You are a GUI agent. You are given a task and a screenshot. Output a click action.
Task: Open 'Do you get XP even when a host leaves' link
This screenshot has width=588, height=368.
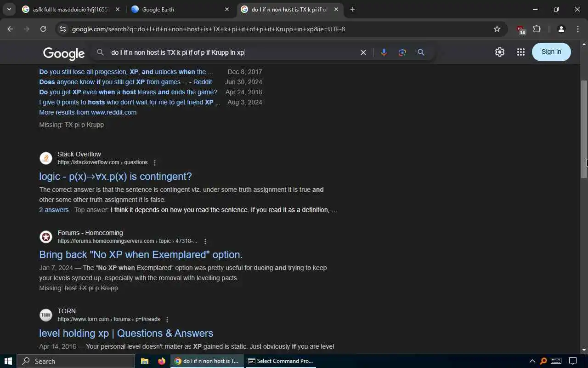click(x=128, y=92)
